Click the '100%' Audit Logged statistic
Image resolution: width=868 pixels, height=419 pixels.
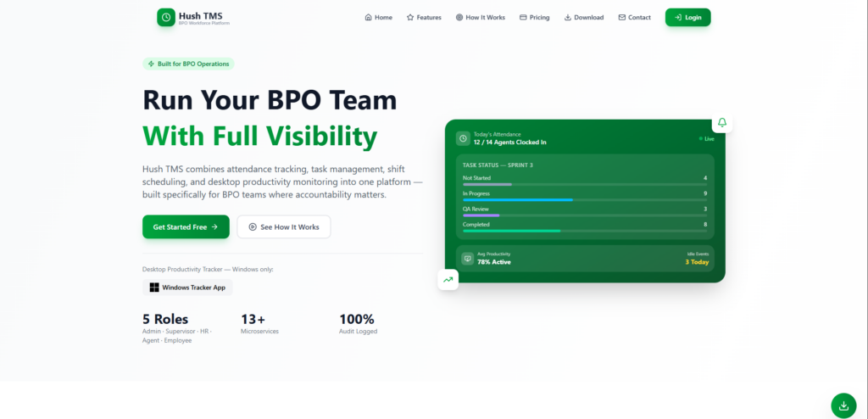(x=357, y=319)
